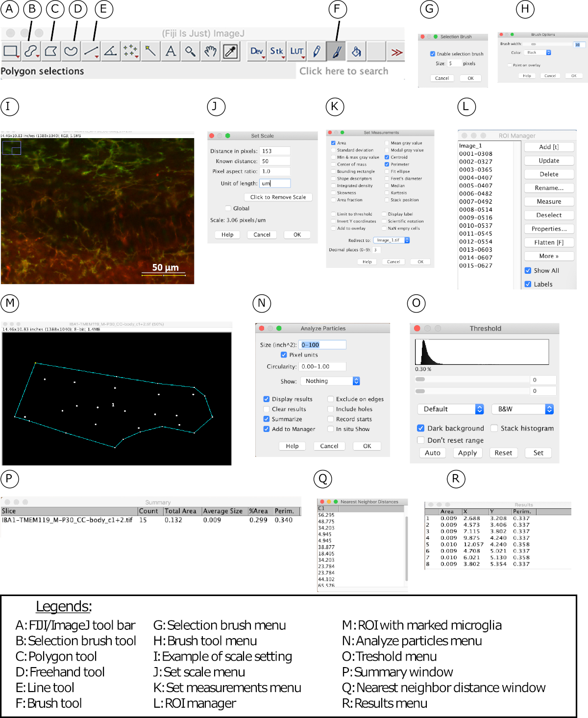The width and height of the screenshot is (588, 718).
Task: Select the Multi-point tool
Action: 131,51
